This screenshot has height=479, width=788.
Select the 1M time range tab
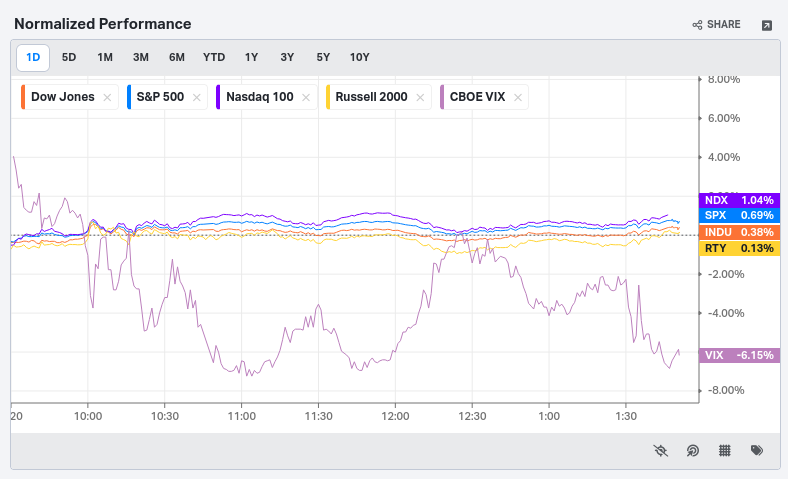105,57
